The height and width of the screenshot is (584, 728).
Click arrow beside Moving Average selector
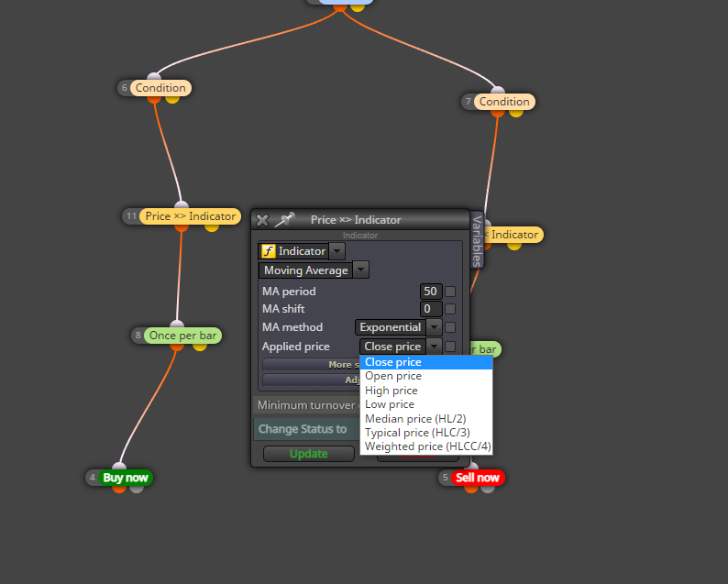click(360, 270)
